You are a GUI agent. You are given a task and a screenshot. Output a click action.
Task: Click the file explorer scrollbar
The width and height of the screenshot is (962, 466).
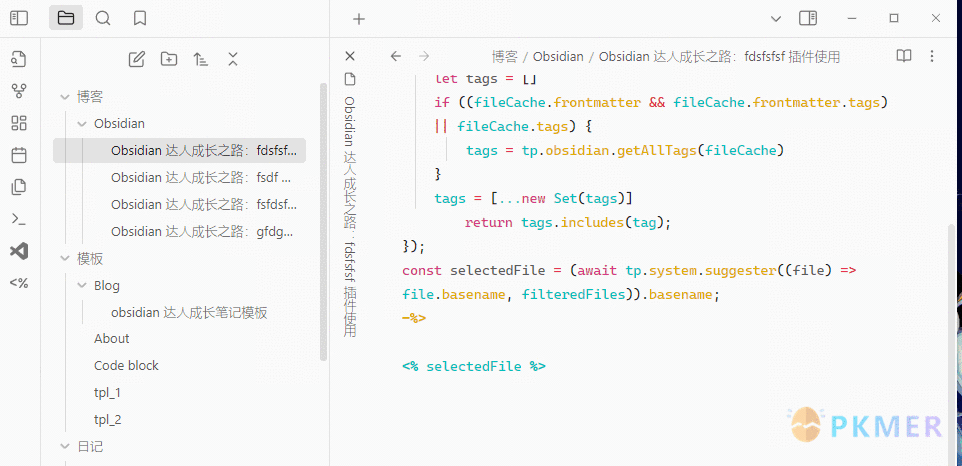point(323,222)
